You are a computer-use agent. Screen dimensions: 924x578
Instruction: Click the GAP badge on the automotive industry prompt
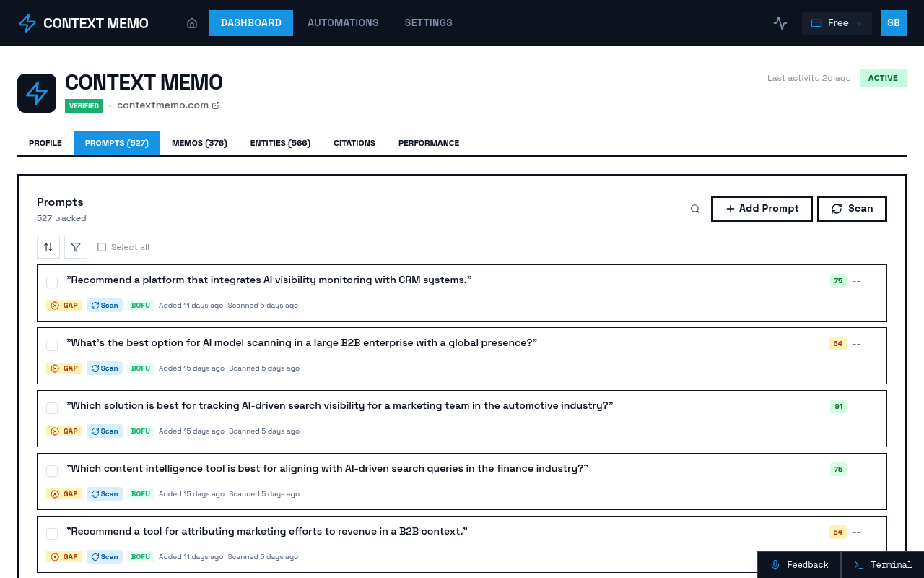(64, 431)
